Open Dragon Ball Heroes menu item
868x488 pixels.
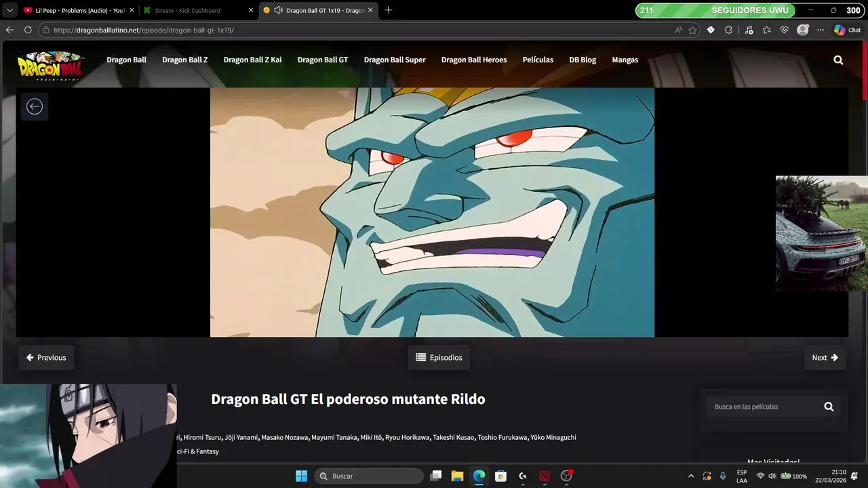click(474, 60)
